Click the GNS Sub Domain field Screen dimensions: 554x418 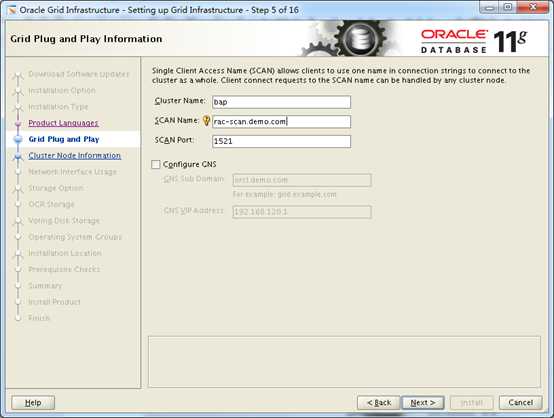(302, 180)
